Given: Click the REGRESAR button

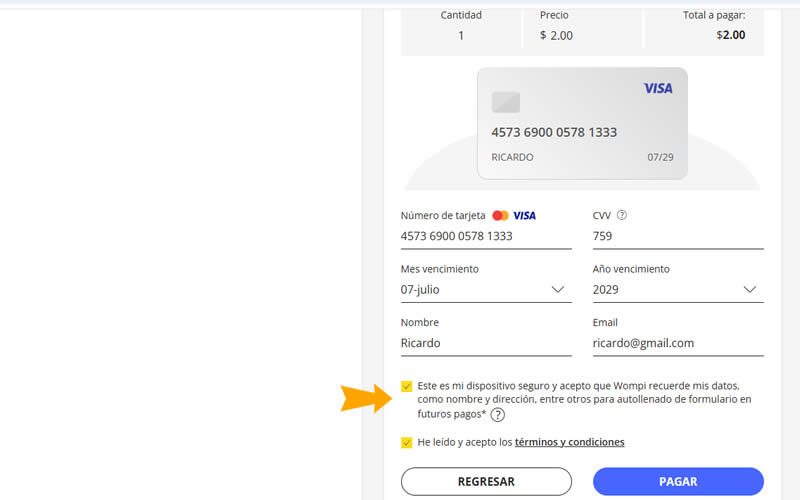Looking at the screenshot, I should tap(486, 482).
